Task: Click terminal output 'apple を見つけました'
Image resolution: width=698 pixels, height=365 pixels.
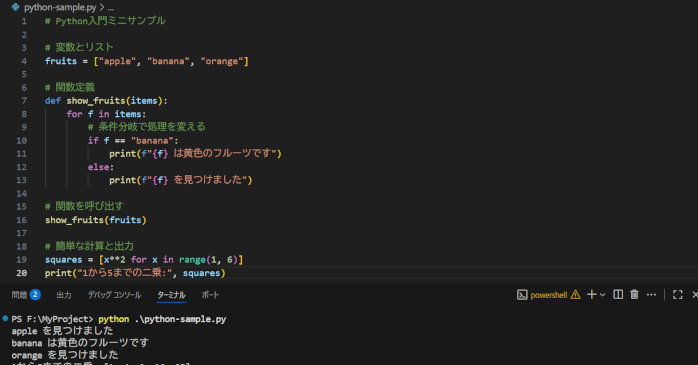Action: (x=62, y=331)
